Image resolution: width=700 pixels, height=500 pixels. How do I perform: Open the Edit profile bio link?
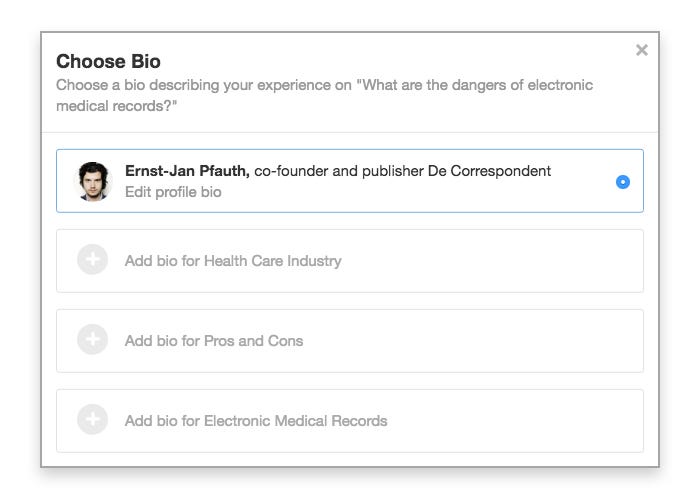[173, 192]
